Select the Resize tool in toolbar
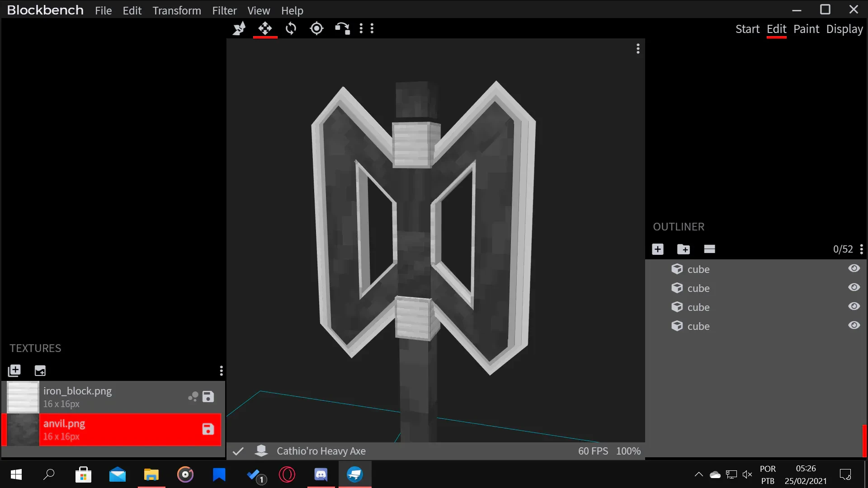 (239, 28)
